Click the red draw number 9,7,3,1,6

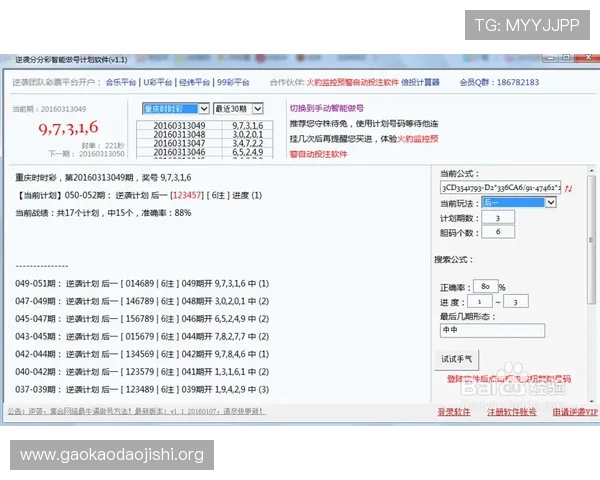coord(68,128)
